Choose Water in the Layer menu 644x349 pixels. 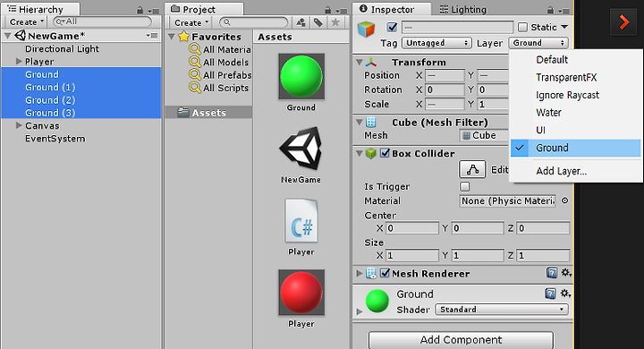576,113
